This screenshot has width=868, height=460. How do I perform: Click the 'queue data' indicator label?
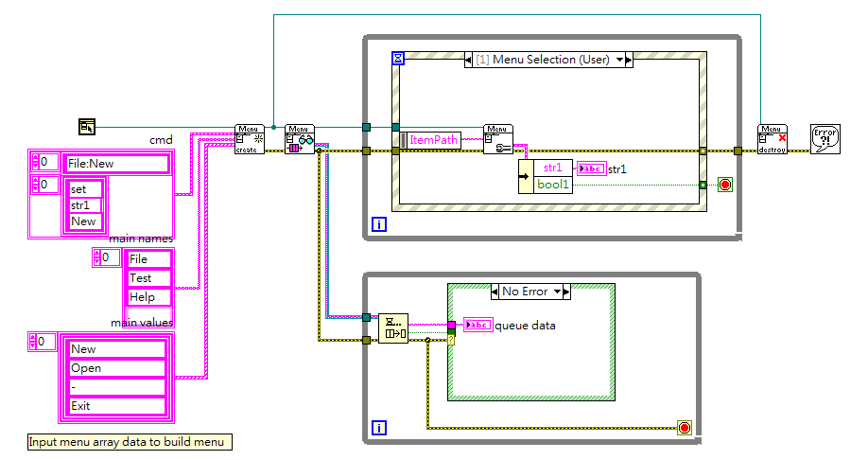(x=525, y=326)
